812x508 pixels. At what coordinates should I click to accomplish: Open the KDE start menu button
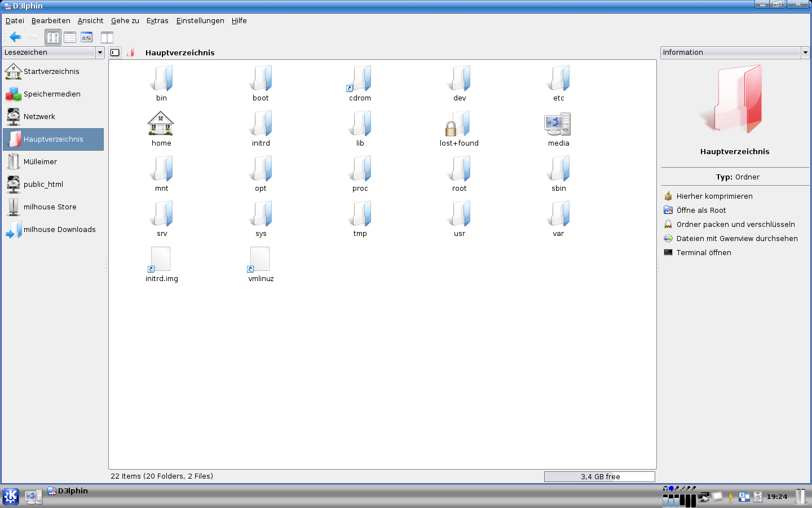[11, 497]
